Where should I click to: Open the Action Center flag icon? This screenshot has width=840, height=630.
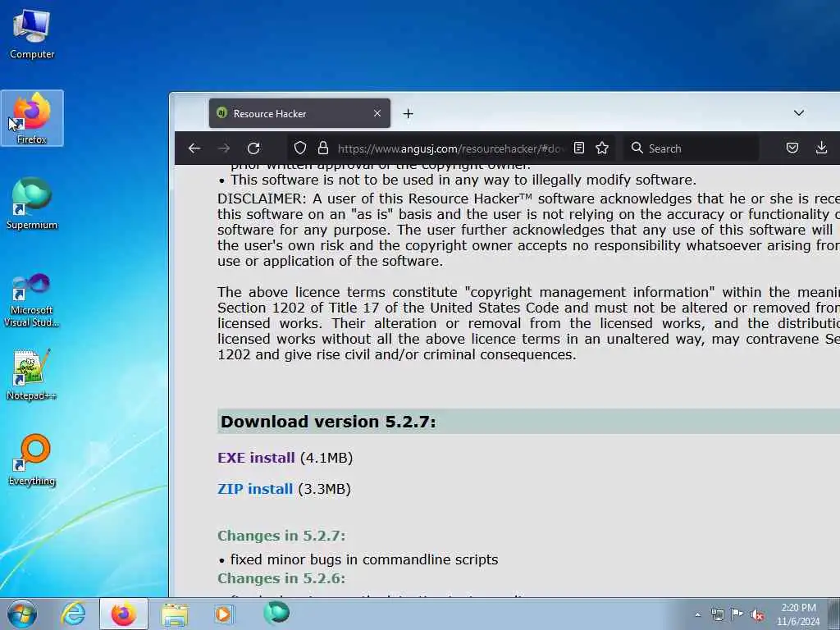737,615
